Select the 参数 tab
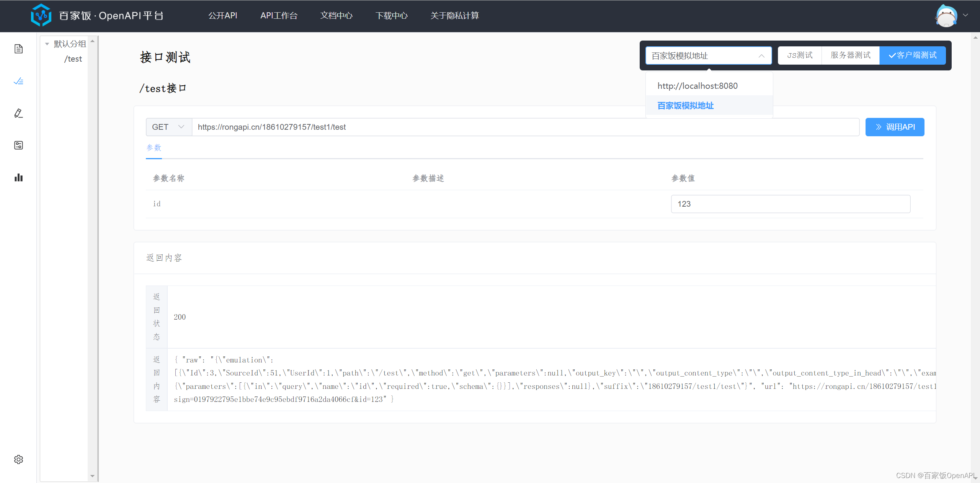Image resolution: width=980 pixels, height=483 pixels. point(154,148)
